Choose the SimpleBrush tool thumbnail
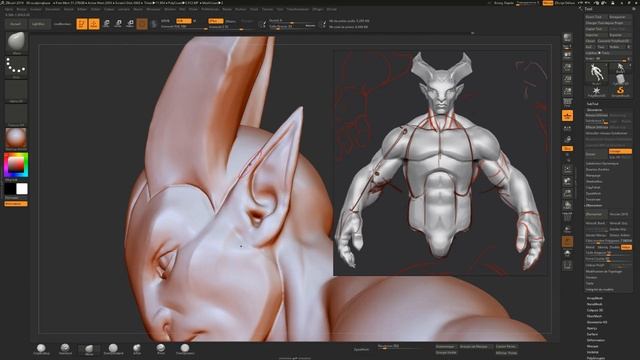Image resolution: width=640 pixels, height=360 pixels. pyautogui.click(x=620, y=91)
